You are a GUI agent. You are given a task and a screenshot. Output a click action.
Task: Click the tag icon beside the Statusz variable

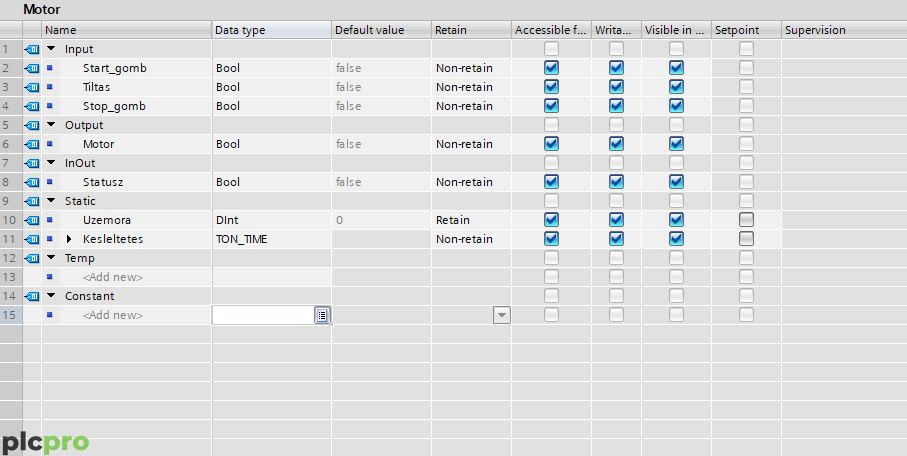32,182
